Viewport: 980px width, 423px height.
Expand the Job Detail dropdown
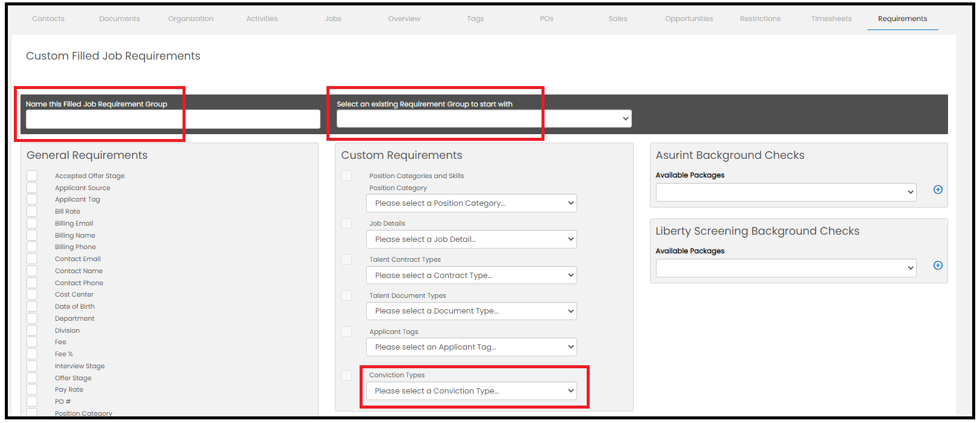472,239
